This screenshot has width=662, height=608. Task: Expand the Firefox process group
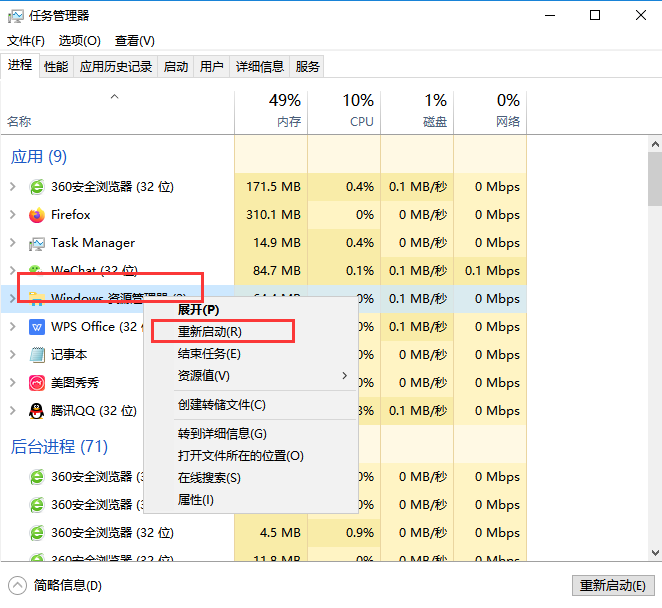pyautogui.click(x=12, y=215)
